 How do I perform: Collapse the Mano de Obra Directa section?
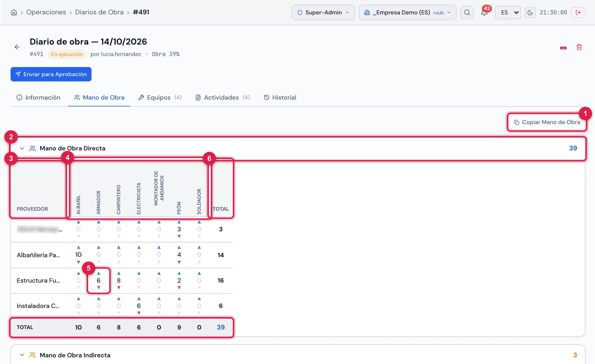coord(22,148)
